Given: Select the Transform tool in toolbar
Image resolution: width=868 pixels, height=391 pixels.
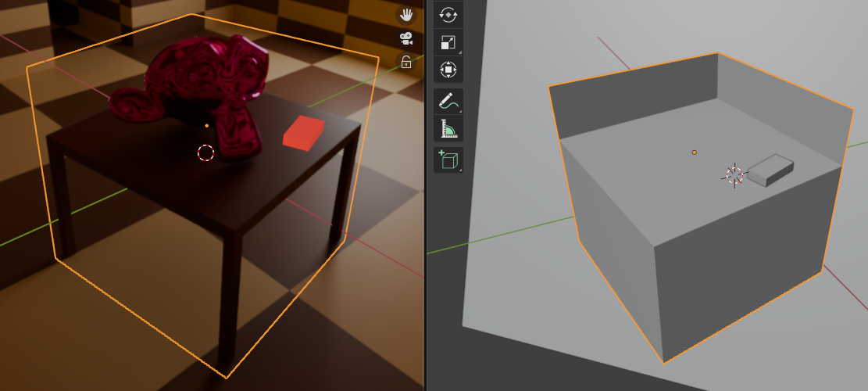Looking at the screenshot, I should point(448,70).
